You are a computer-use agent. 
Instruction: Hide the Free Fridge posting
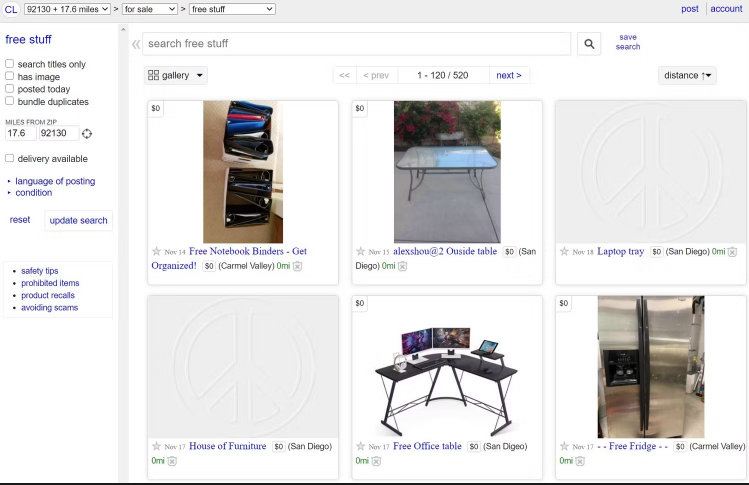point(580,461)
